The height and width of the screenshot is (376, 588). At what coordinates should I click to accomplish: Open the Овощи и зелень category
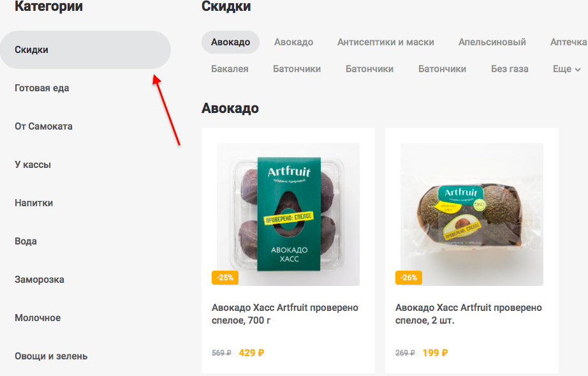coord(51,356)
